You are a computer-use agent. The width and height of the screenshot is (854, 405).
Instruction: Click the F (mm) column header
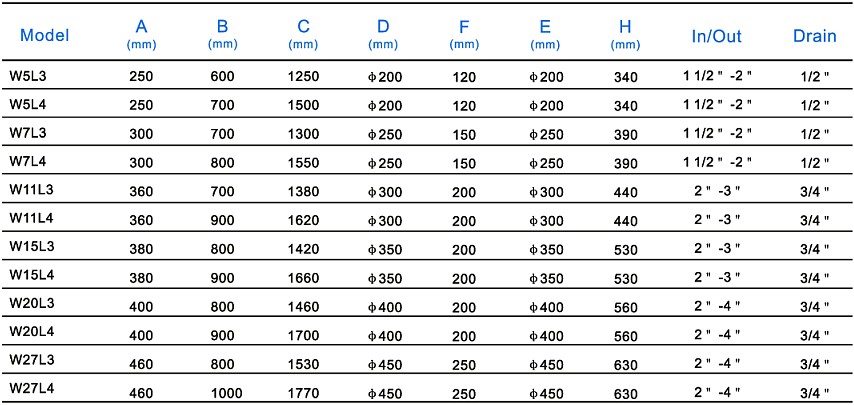(x=464, y=35)
